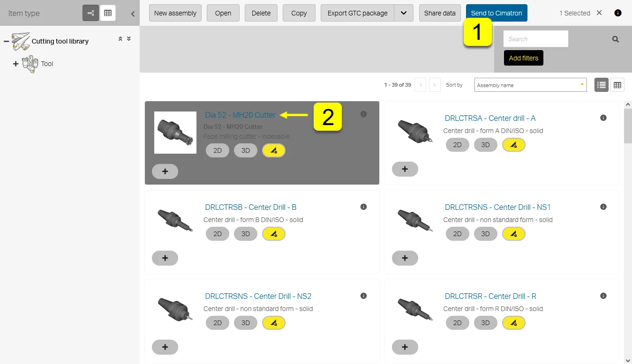
Task: Click Send to Cimatron button
Action: coord(497,13)
